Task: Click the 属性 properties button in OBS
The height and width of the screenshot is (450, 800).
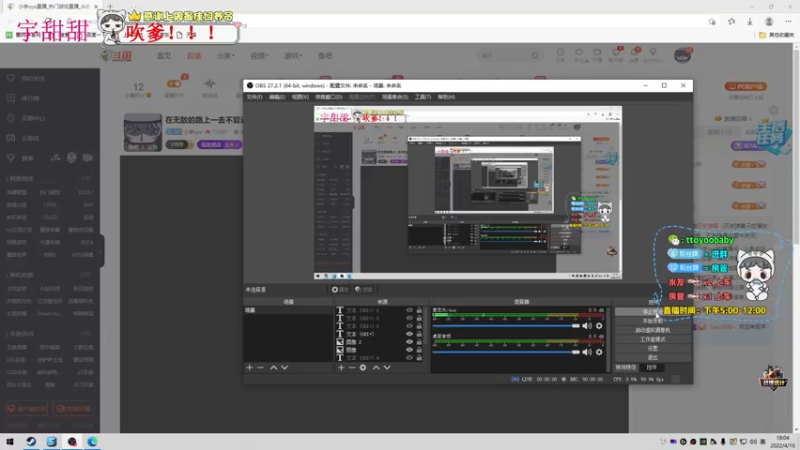Action: click(340, 290)
